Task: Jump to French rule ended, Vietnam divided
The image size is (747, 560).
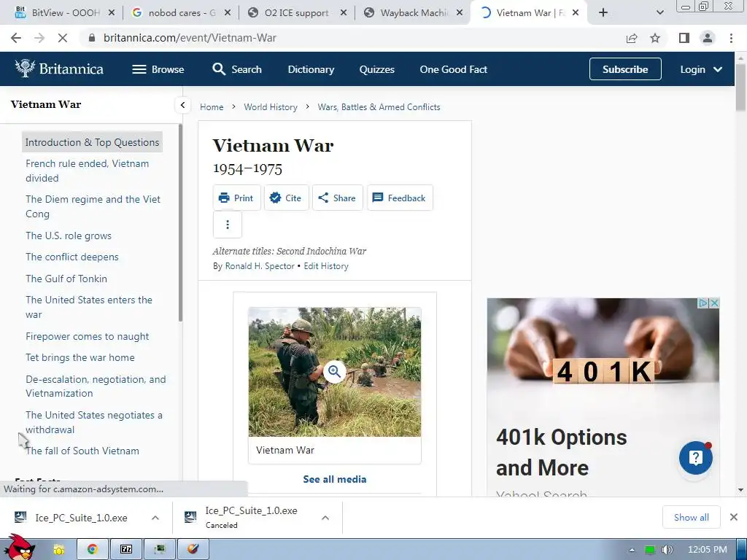Action: 88,171
